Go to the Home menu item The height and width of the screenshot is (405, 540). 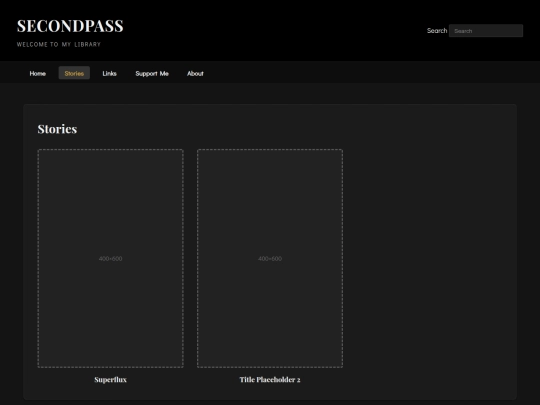tap(38, 73)
